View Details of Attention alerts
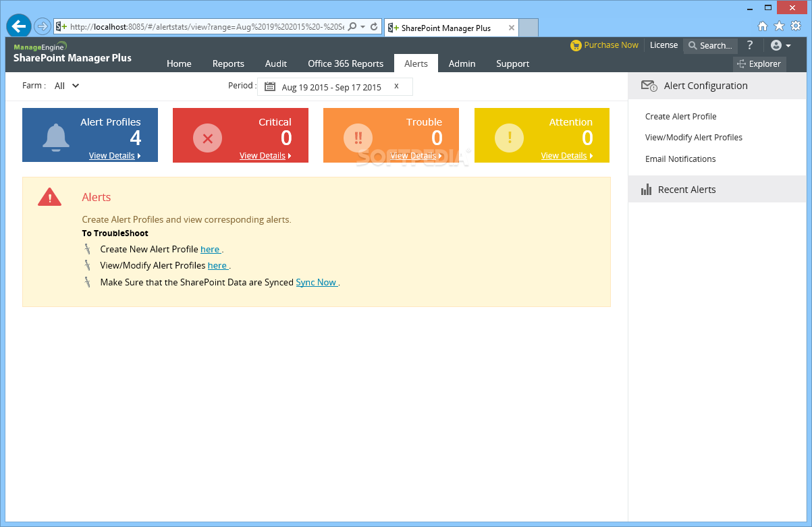This screenshot has height=527, width=812. point(567,156)
